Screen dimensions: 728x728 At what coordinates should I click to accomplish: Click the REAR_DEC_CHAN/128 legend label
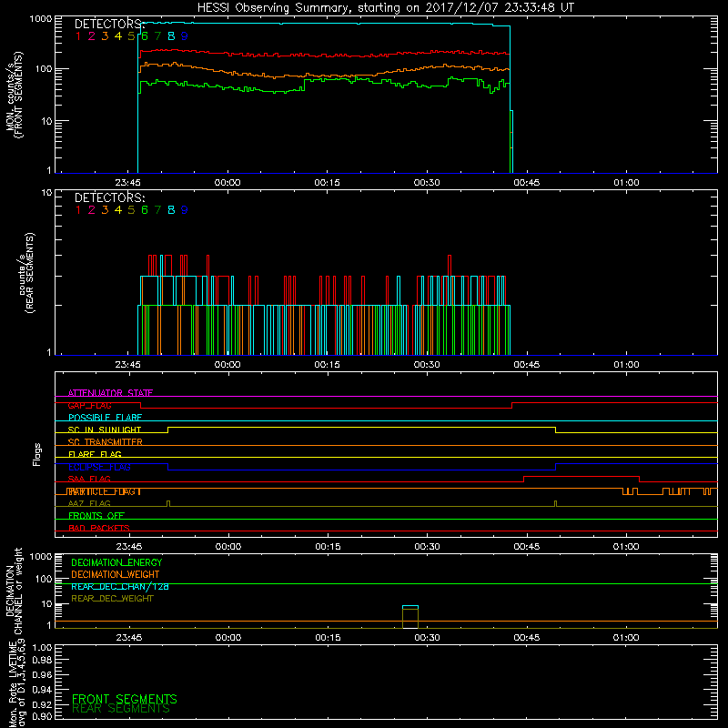point(120,587)
